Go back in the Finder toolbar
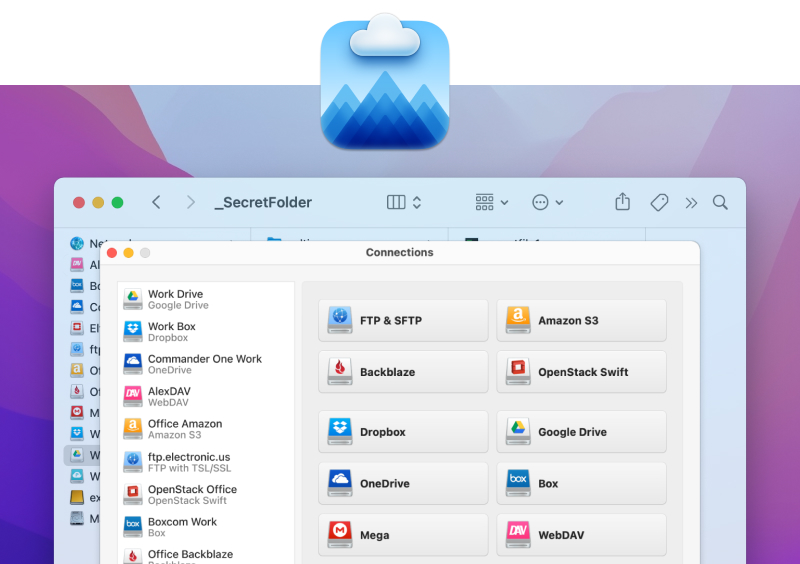The width and height of the screenshot is (800, 564). [156, 203]
